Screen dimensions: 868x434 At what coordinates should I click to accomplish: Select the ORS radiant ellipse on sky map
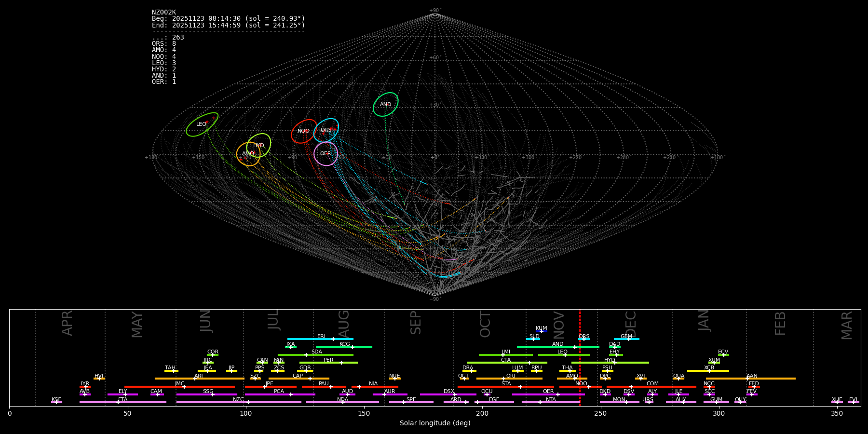coord(326,130)
